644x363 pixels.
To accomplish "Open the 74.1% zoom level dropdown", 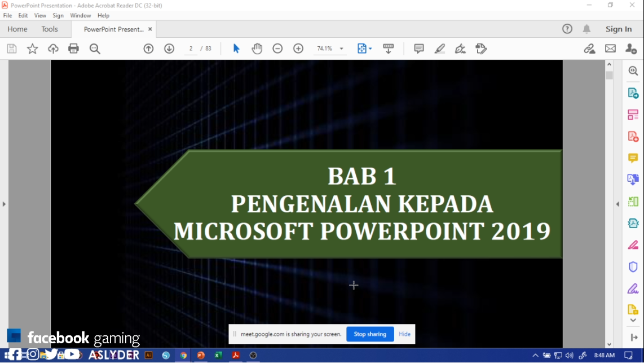I will coord(341,49).
